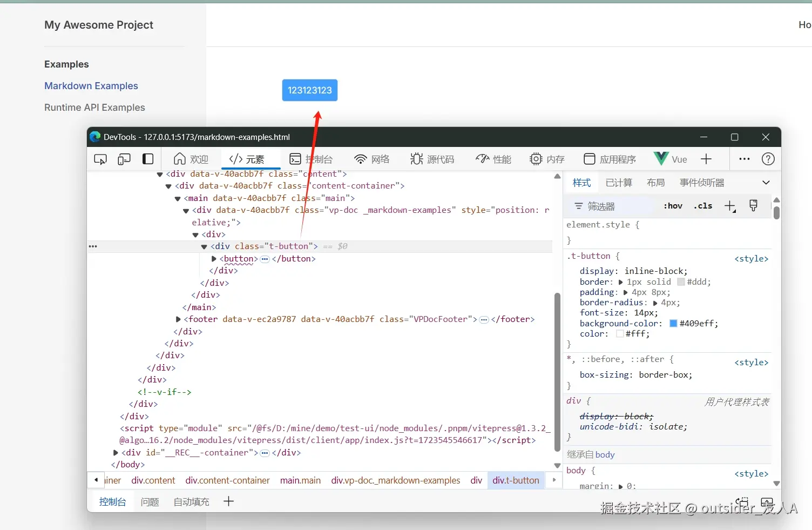The height and width of the screenshot is (530, 812).
Task: Expand the padding shorthand property triangle
Action: (x=626, y=292)
